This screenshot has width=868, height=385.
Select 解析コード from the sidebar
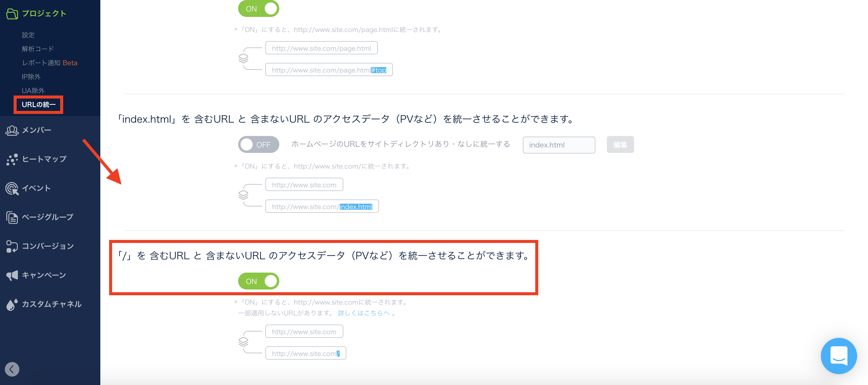[37, 49]
